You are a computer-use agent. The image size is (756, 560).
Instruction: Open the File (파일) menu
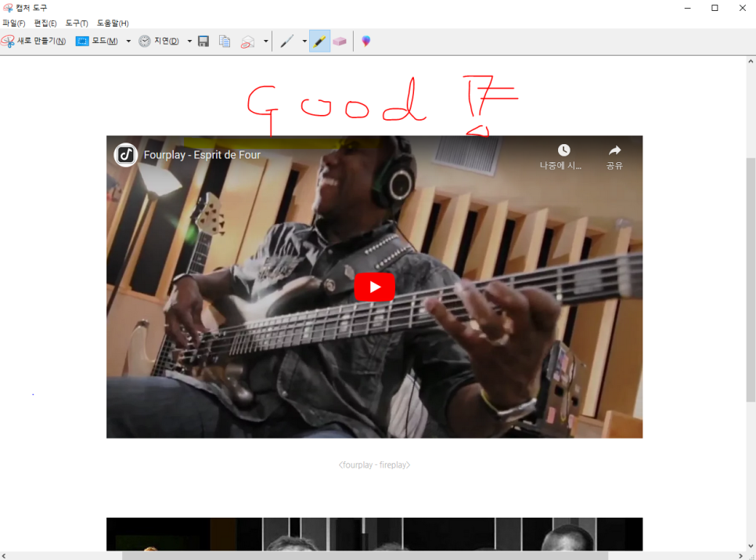13,23
